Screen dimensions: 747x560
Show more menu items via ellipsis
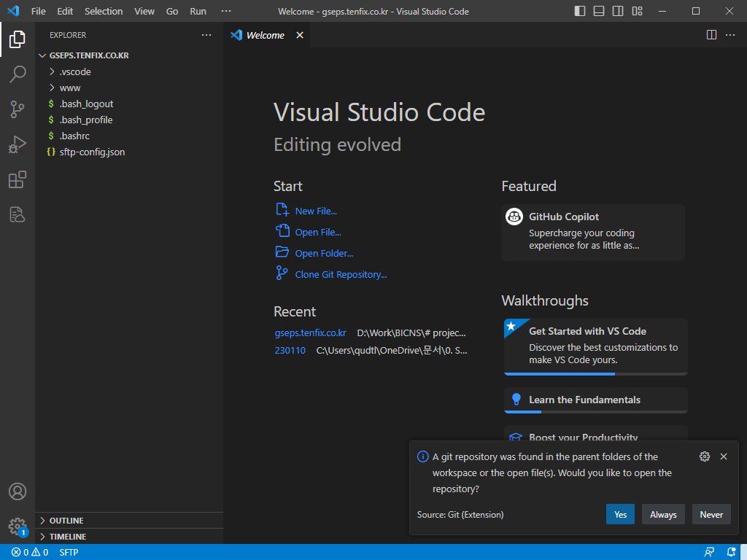click(226, 11)
